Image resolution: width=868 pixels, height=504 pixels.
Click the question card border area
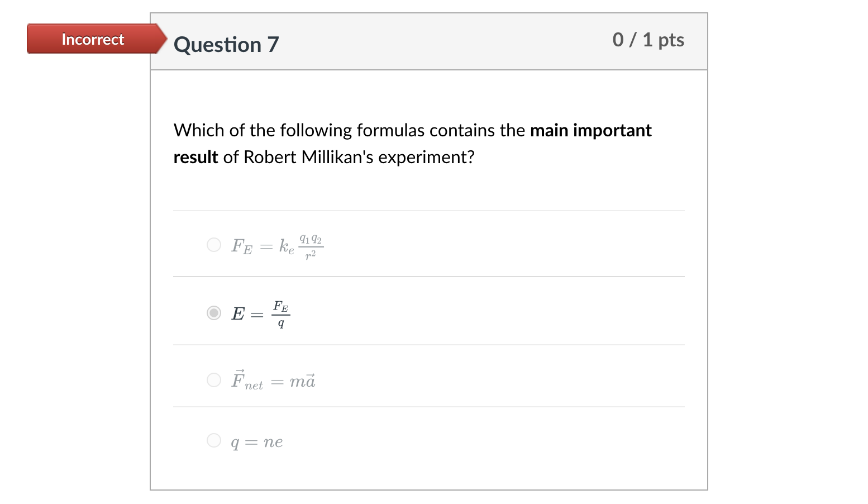[x=151, y=251]
